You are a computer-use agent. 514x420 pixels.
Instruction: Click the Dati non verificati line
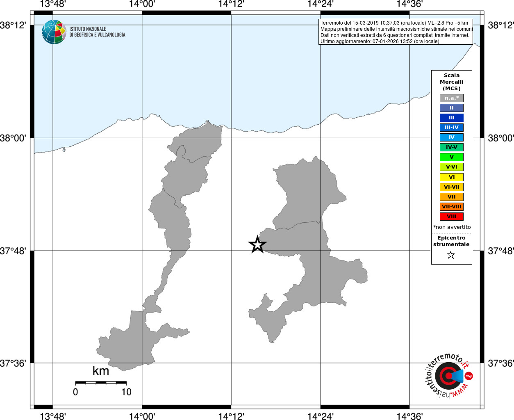pos(395,35)
